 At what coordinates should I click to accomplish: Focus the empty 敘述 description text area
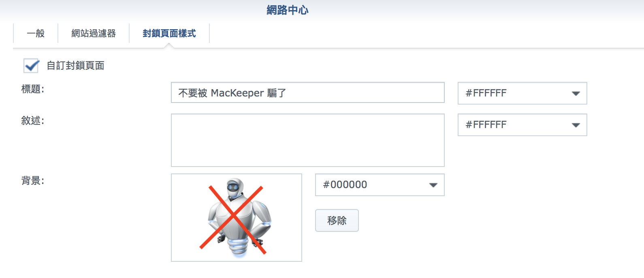point(308,140)
